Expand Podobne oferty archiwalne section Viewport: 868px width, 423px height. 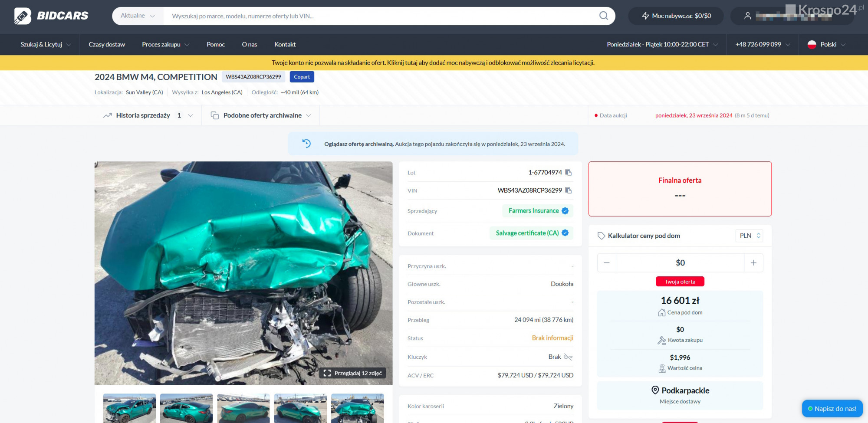(x=261, y=115)
